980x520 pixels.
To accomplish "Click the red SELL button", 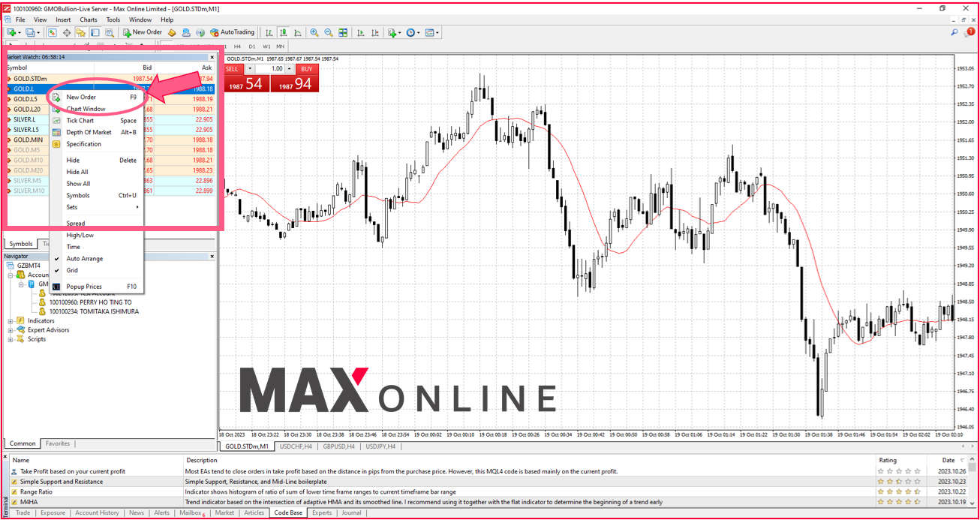I will coord(232,69).
